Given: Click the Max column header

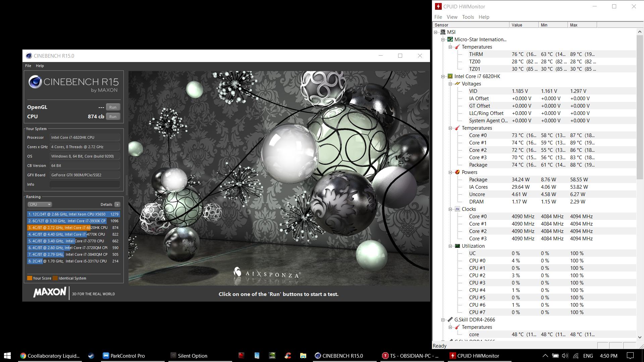Looking at the screenshot, I should coord(582,25).
